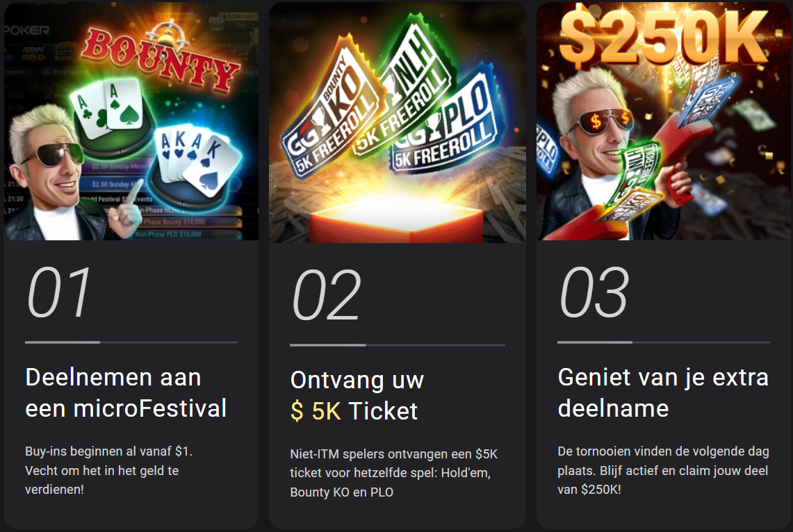Image resolution: width=793 pixels, height=532 pixels.
Task: Click the 'Buy-ins beginnen al vanaf $1' description
Action: coord(108,470)
